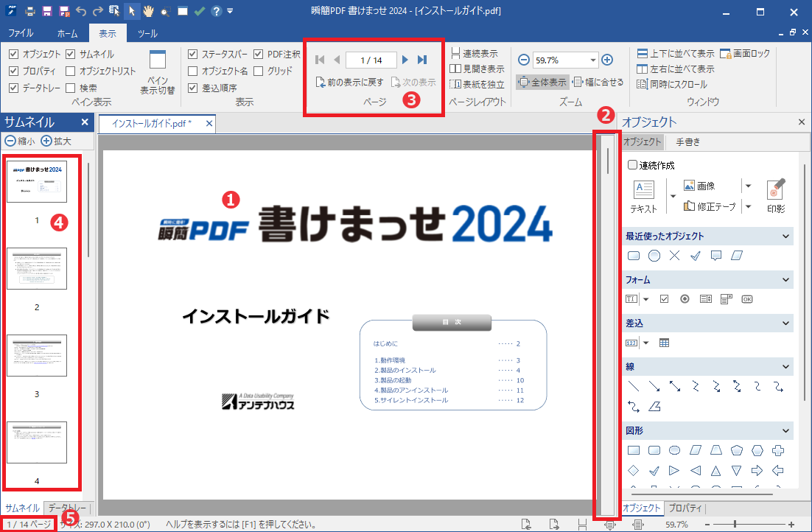Click the redo arrow icon
This screenshot has width=812, height=532.
click(98, 11)
